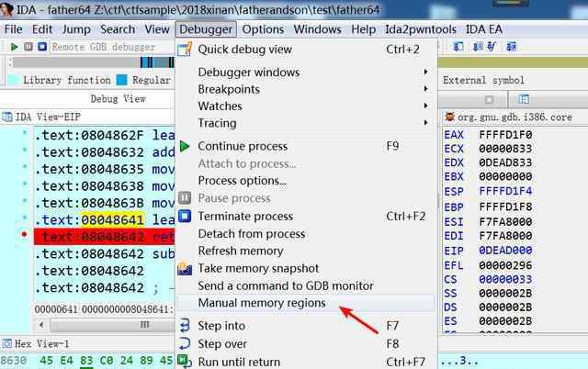This screenshot has height=369, width=588.
Task: Click the EAX register value FFFFD1F0
Action: pyautogui.click(x=505, y=135)
